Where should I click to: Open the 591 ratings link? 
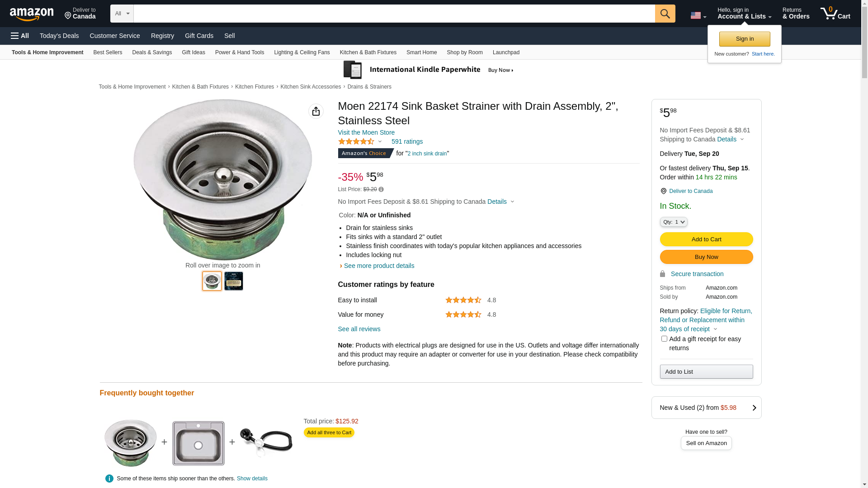(x=407, y=142)
